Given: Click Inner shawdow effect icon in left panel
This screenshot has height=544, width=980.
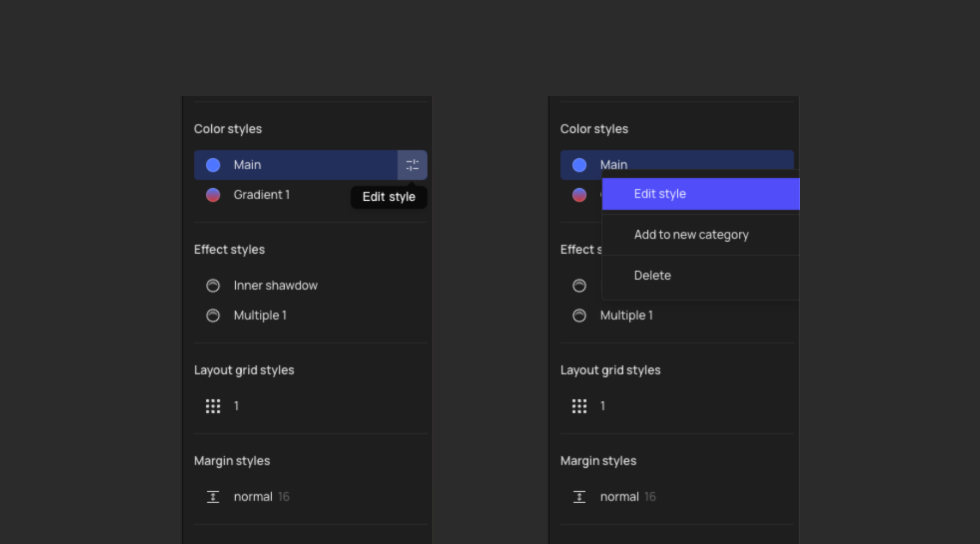Looking at the screenshot, I should click(213, 286).
